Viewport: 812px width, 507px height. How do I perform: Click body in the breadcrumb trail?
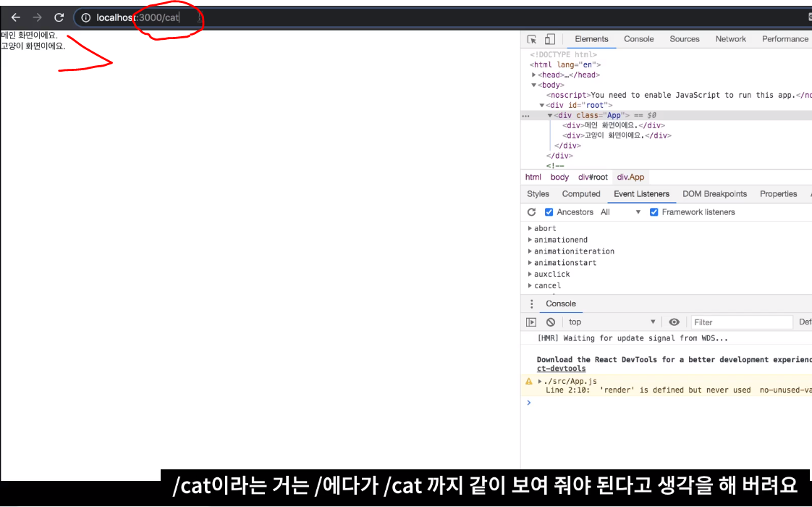click(559, 177)
